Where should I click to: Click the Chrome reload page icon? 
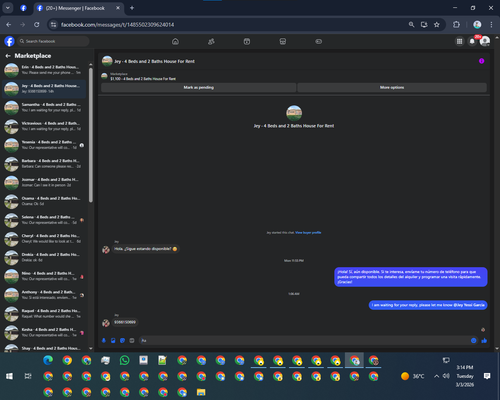pos(37,25)
